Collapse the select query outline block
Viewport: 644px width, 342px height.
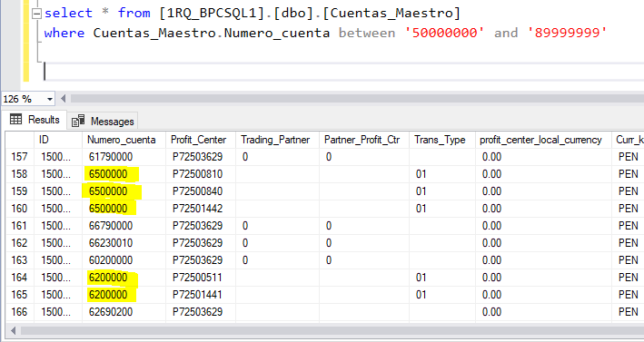click(x=37, y=14)
